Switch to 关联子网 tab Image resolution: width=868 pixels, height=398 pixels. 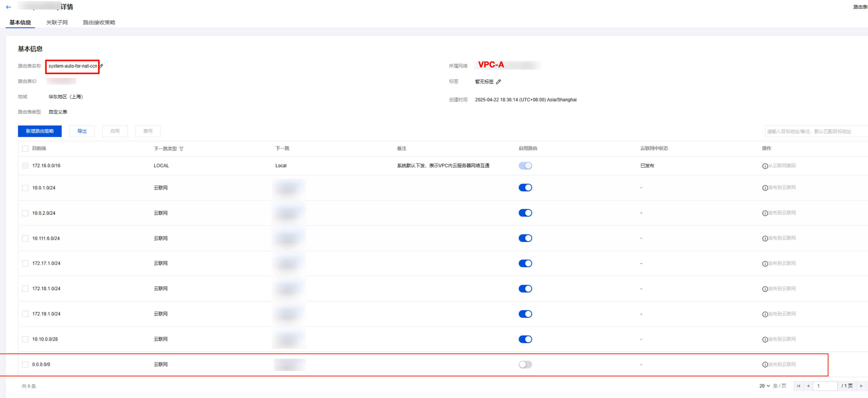pos(57,22)
